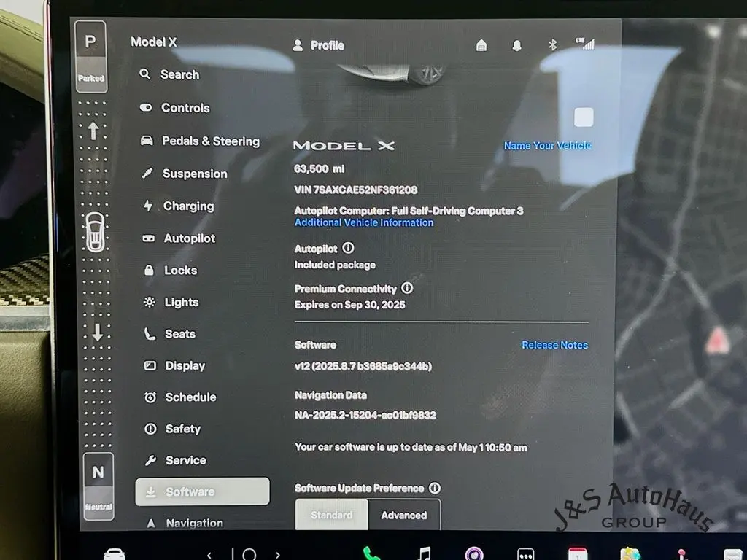Open Additional Vehicle Information link
Image resolution: width=747 pixels, height=560 pixels.
point(364,222)
